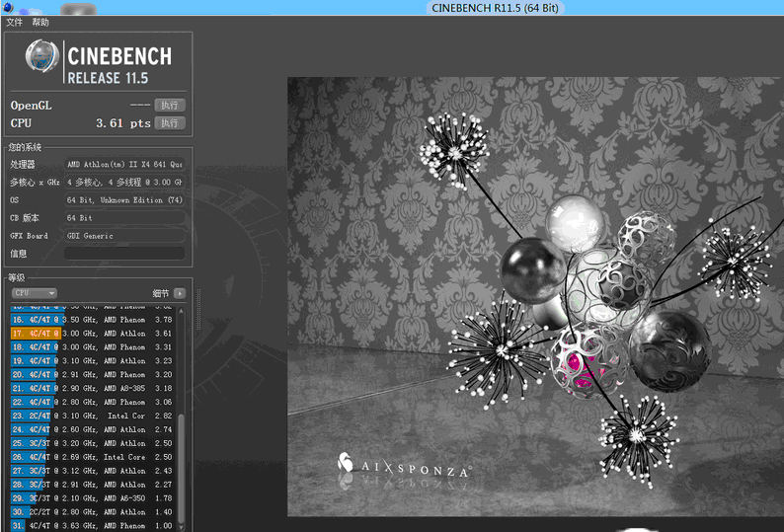The image size is (784, 532).
Task: Click the rendered scene preview image
Action: pyautogui.click(x=533, y=296)
